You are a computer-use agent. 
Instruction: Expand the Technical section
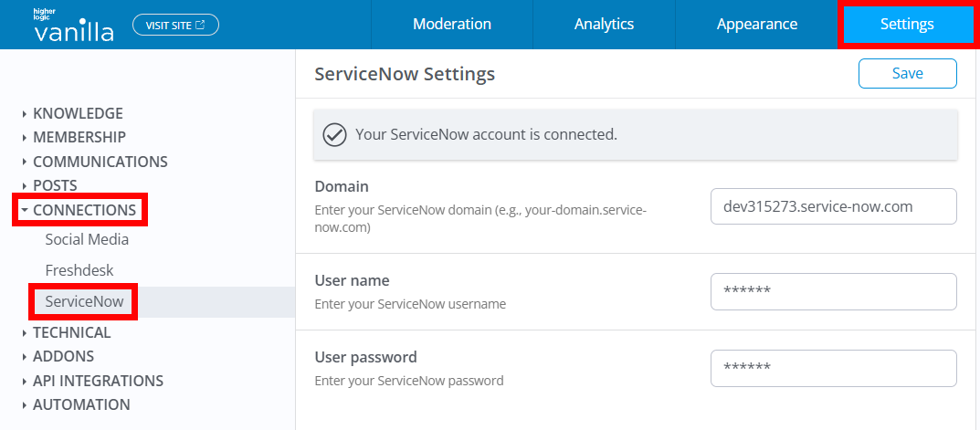pos(71,332)
